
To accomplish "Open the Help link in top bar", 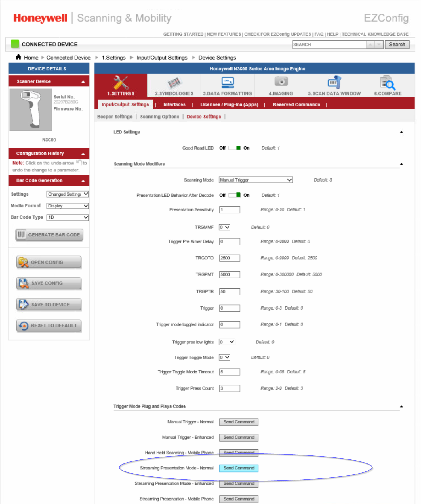I will pyautogui.click(x=333, y=34).
